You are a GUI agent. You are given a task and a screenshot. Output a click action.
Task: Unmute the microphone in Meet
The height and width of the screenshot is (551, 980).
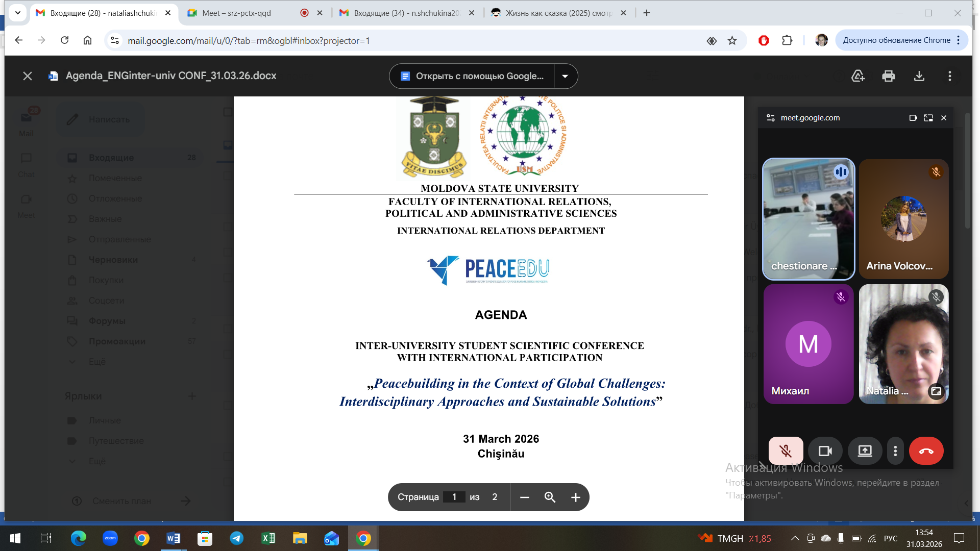[786, 451]
